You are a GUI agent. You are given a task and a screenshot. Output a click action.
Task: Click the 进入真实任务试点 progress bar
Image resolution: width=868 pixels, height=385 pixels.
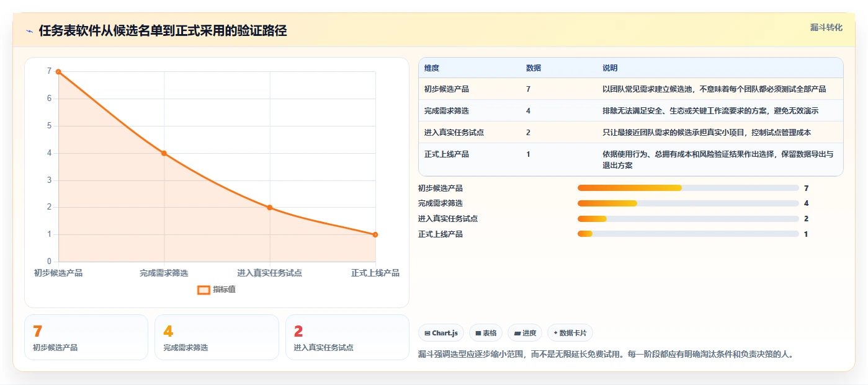(x=688, y=219)
